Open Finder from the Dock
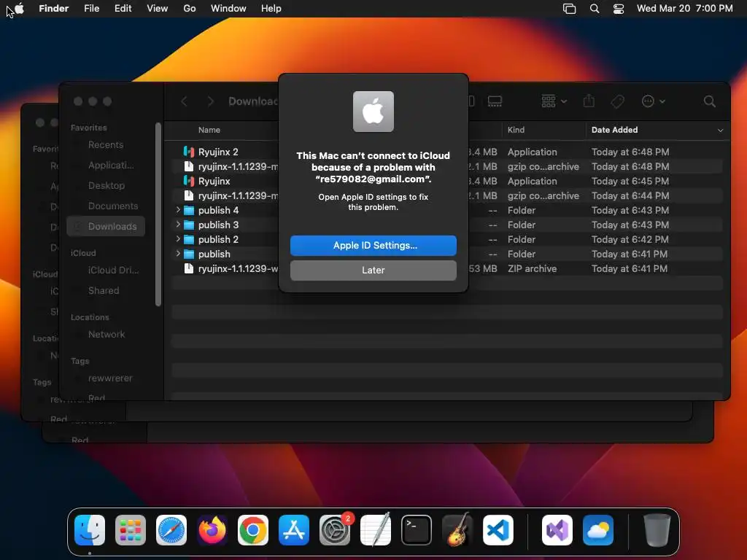Screen dimensions: 747x560 pyautogui.click(x=90, y=530)
